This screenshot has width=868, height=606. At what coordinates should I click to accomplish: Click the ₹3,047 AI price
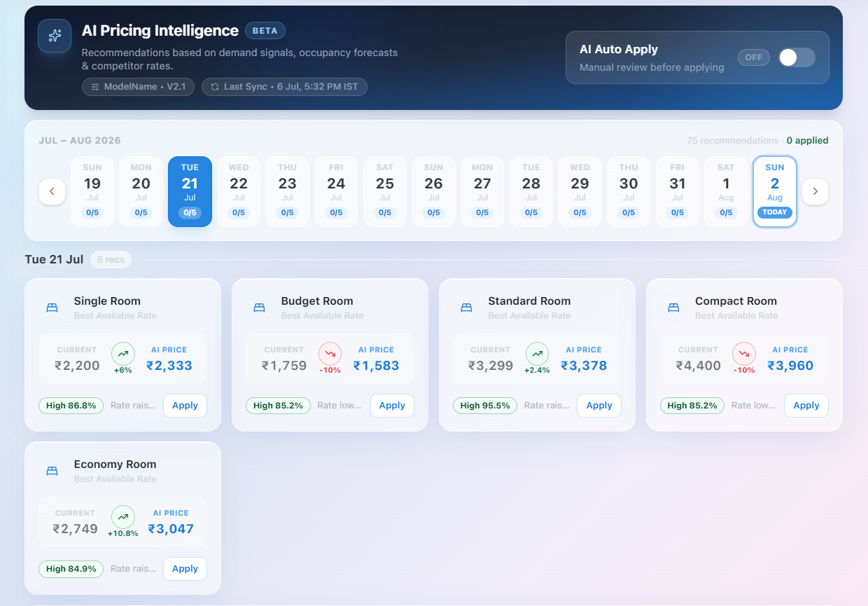point(171,529)
